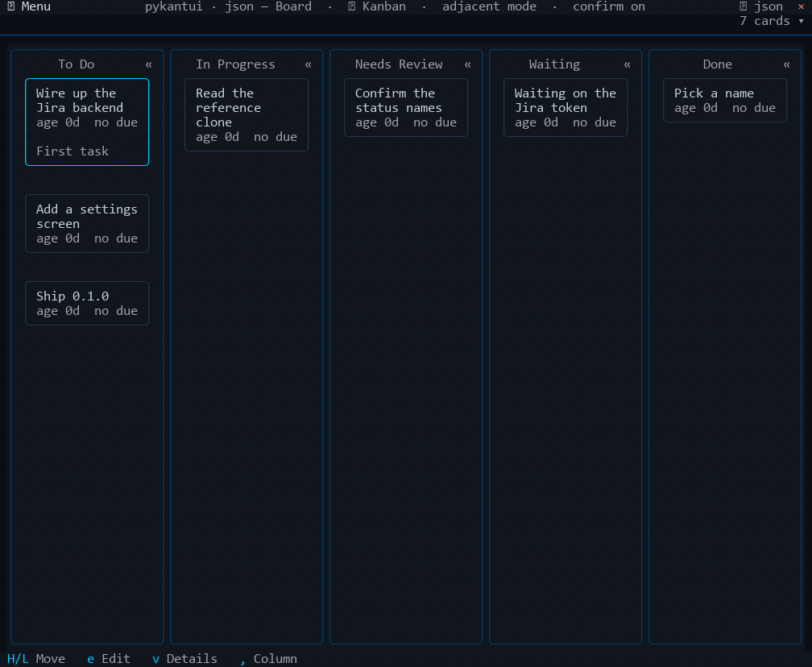Image resolution: width=812 pixels, height=667 pixels.
Task: Click the Kanban label in header
Action: tap(384, 6)
